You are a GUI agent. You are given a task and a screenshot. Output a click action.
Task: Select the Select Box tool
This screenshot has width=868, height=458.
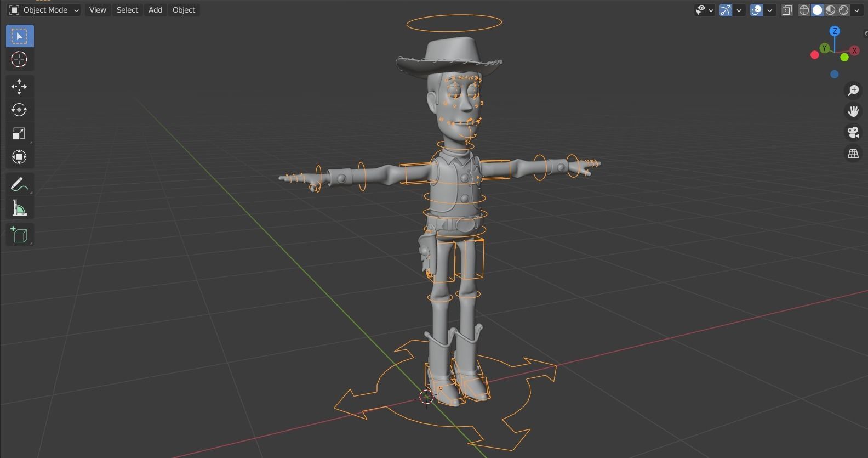click(20, 36)
